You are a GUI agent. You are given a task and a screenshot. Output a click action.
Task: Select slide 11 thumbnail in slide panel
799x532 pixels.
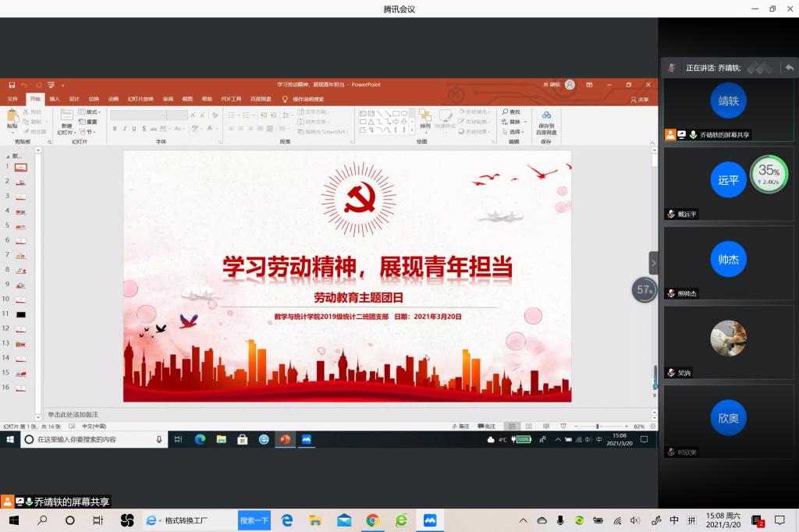21,314
